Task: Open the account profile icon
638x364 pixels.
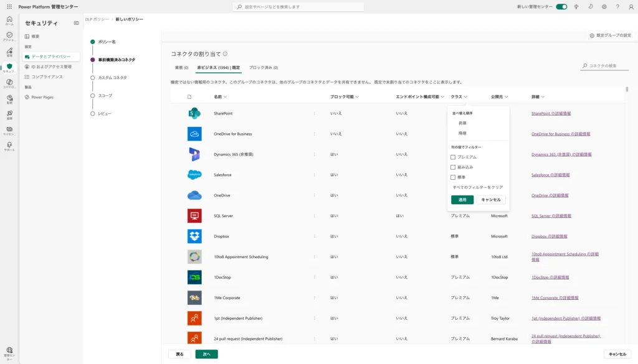Action: click(x=631, y=6)
